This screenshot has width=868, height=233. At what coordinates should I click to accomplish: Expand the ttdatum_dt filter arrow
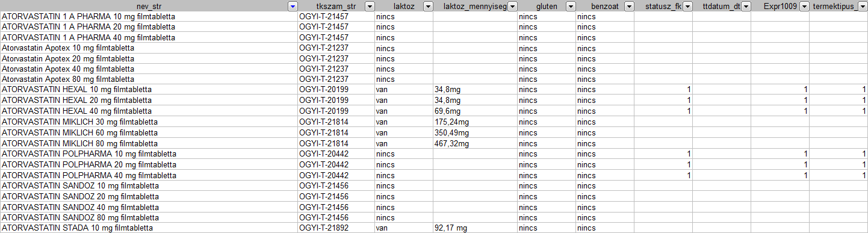tap(746, 6)
